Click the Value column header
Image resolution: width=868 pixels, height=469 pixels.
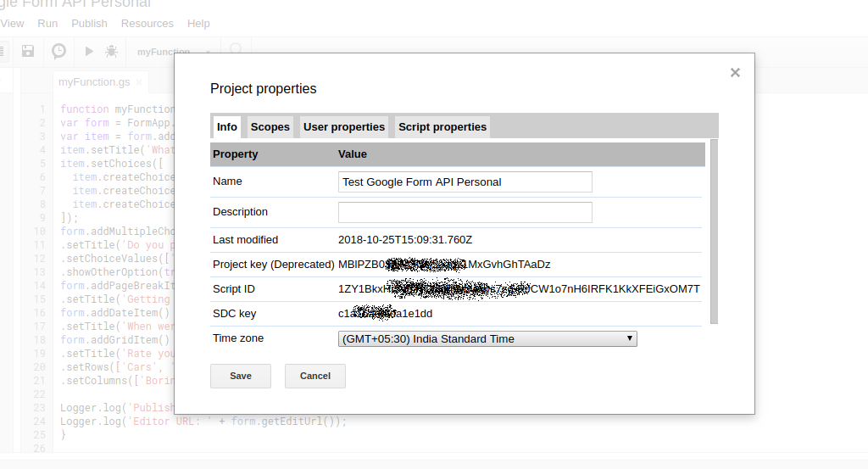(353, 154)
